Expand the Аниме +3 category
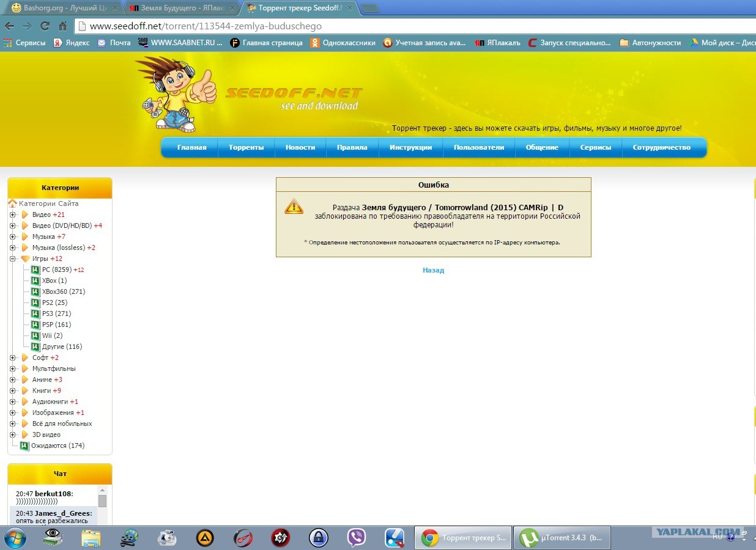 click(x=12, y=380)
